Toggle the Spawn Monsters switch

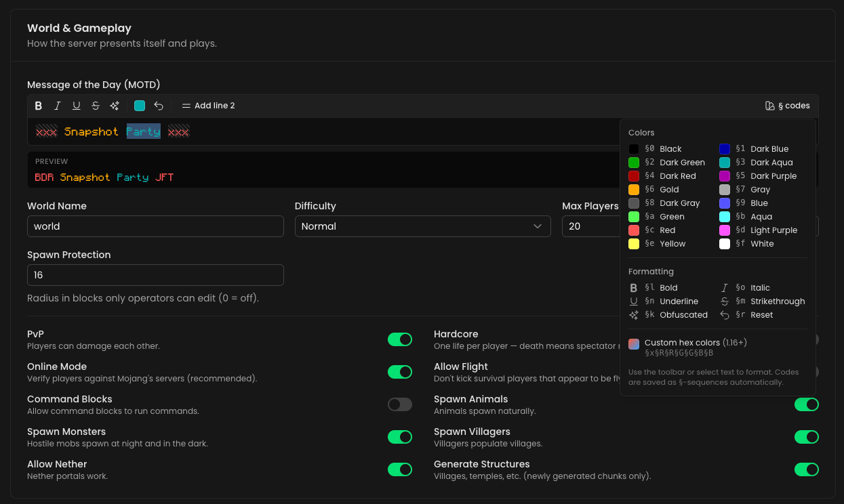point(400,437)
